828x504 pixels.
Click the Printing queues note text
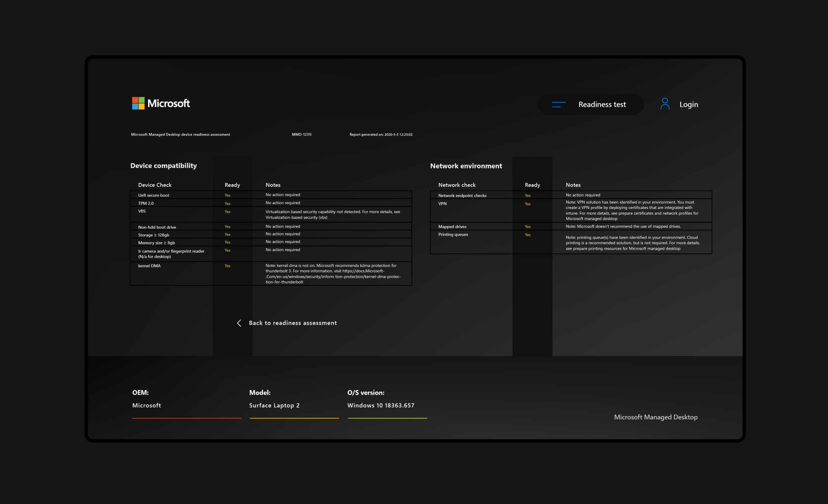pyautogui.click(x=632, y=243)
